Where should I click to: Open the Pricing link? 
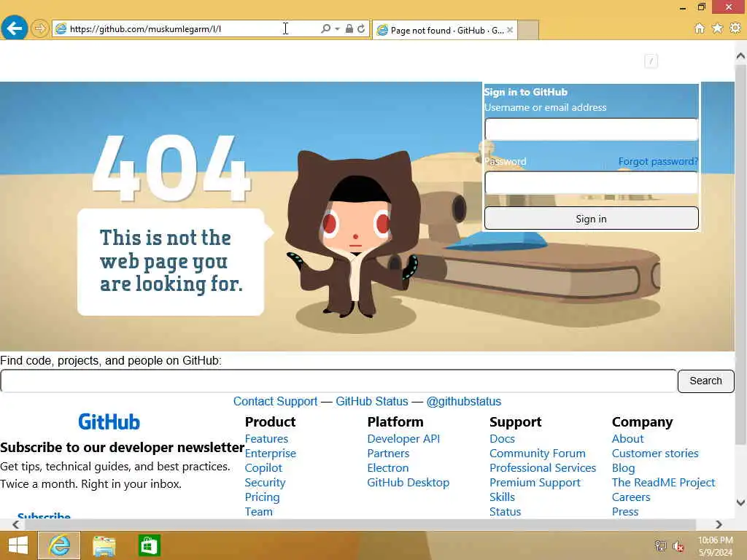coord(262,497)
